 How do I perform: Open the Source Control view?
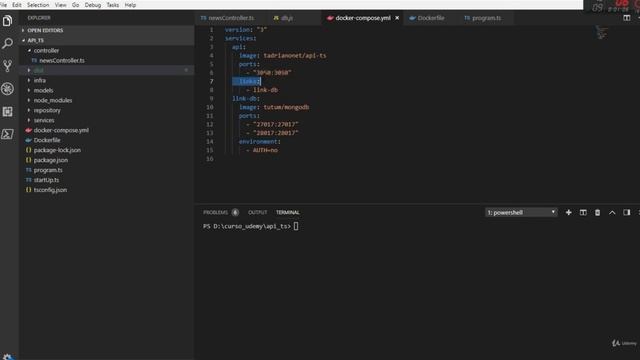[x=7, y=66]
